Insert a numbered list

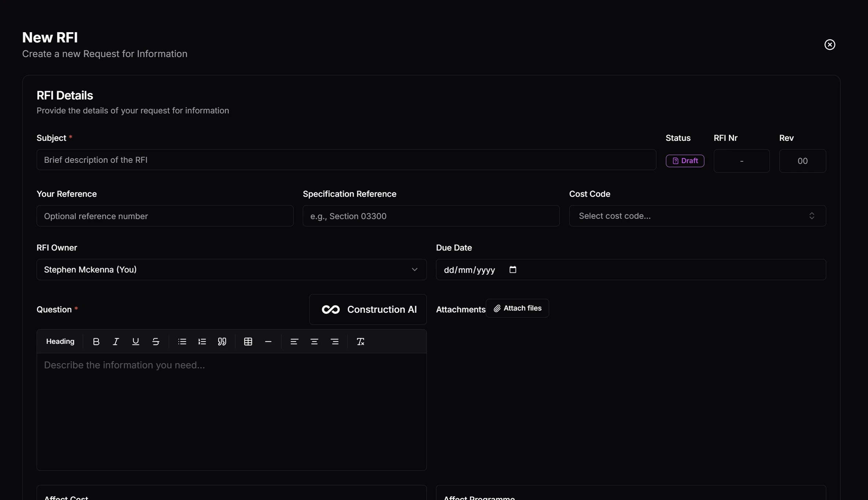point(202,341)
